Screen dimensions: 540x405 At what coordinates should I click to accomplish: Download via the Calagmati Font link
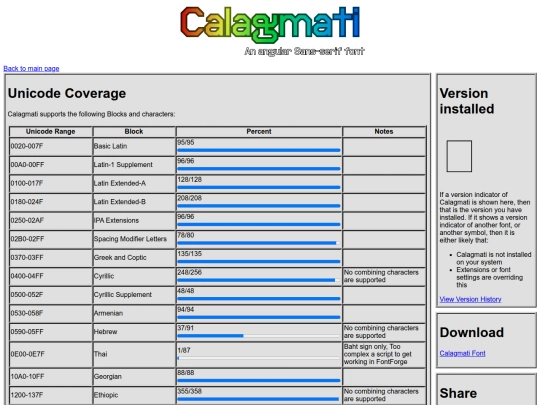462,353
